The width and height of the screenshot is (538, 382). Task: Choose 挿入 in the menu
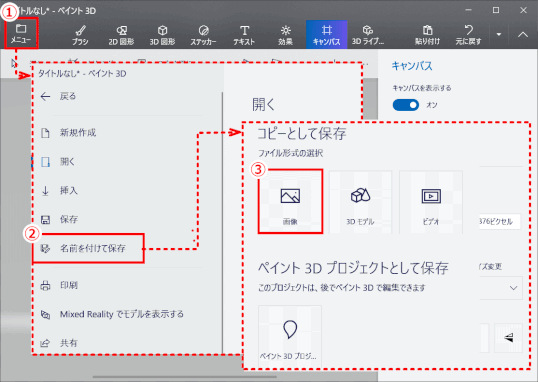click(59, 190)
